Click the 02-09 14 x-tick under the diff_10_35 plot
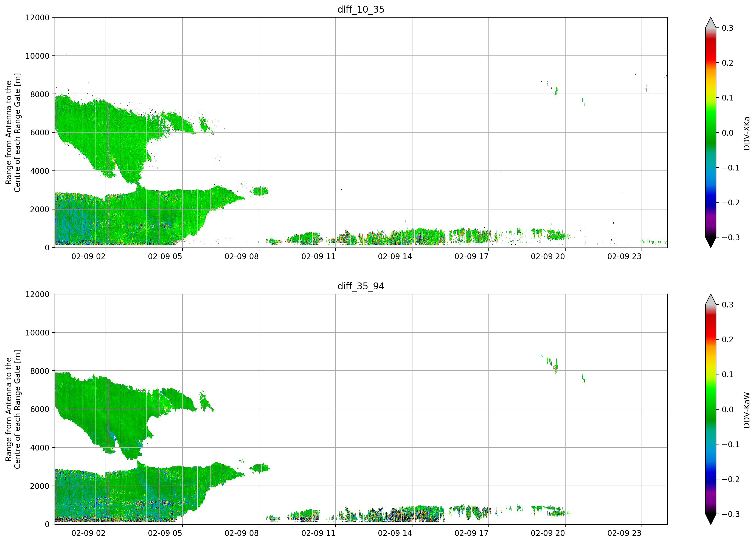The width and height of the screenshot is (756, 543). coord(395,256)
